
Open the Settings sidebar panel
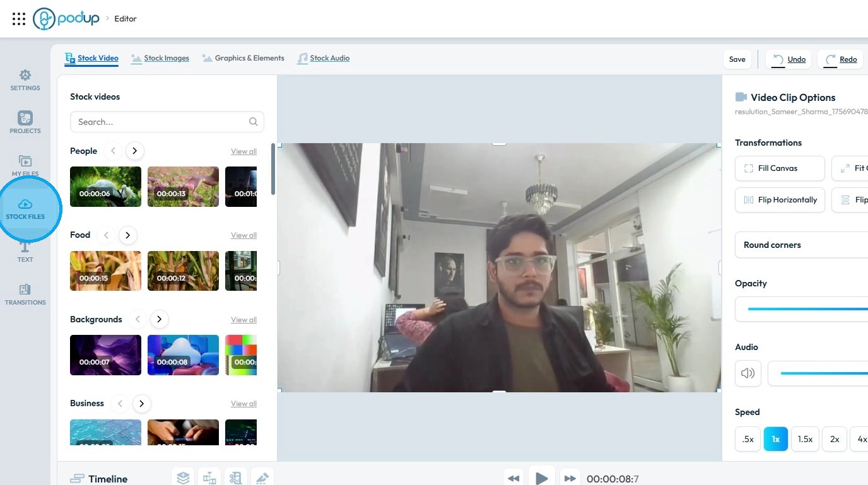click(25, 80)
